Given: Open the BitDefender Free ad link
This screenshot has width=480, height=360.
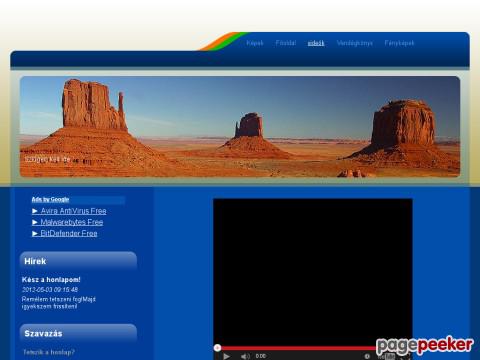Looking at the screenshot, I should point(69,234).
